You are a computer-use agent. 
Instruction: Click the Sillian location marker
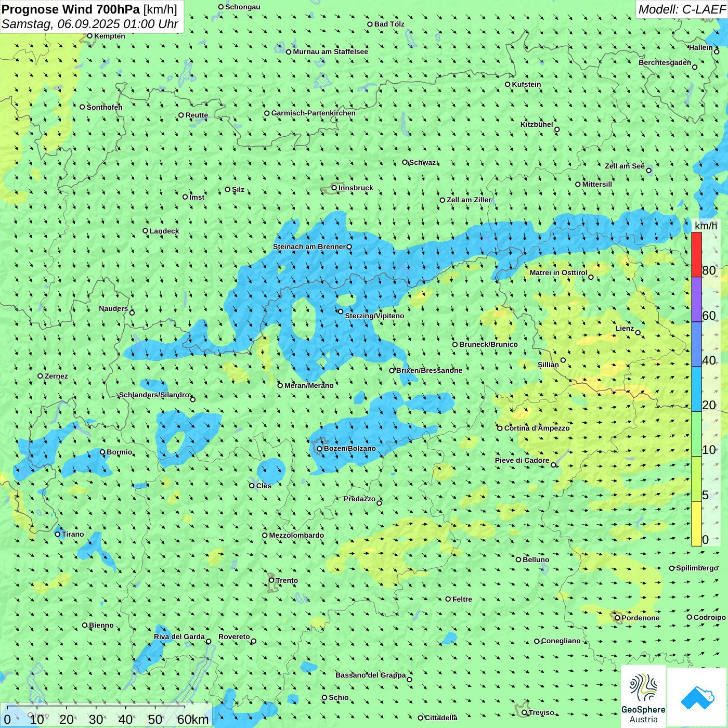(563, 360)
